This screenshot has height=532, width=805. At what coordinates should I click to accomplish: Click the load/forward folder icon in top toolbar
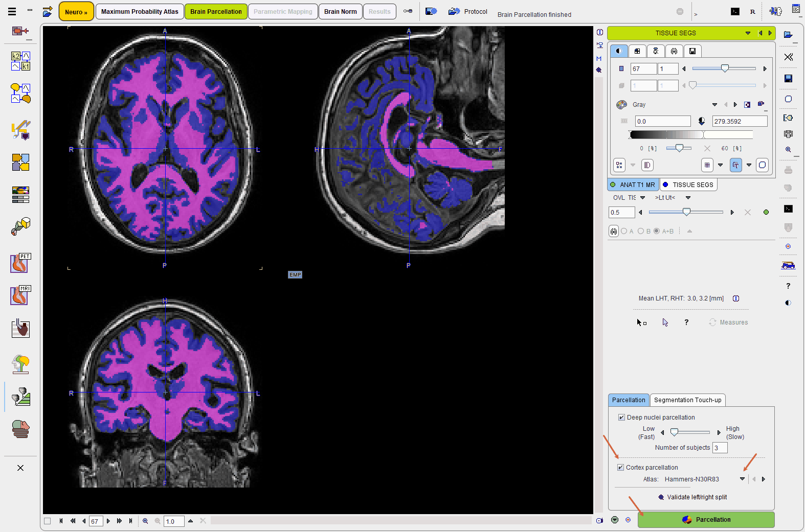(48, 11)
